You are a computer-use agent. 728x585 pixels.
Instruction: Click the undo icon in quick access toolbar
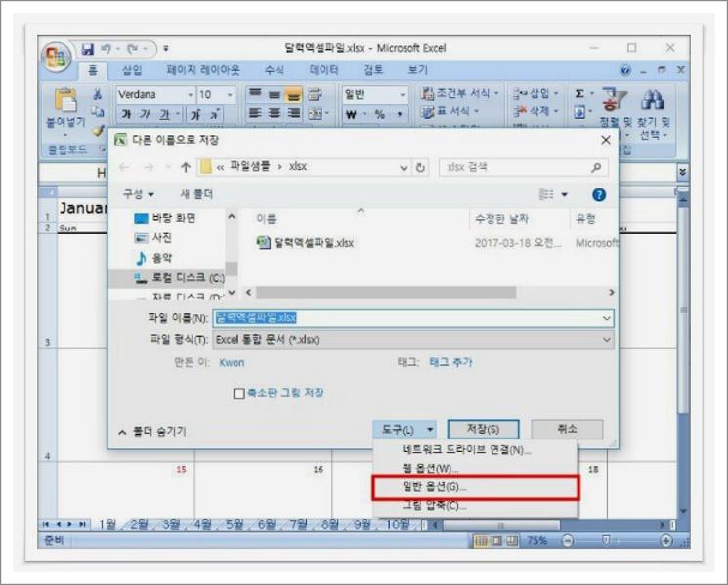pos(107,48)
